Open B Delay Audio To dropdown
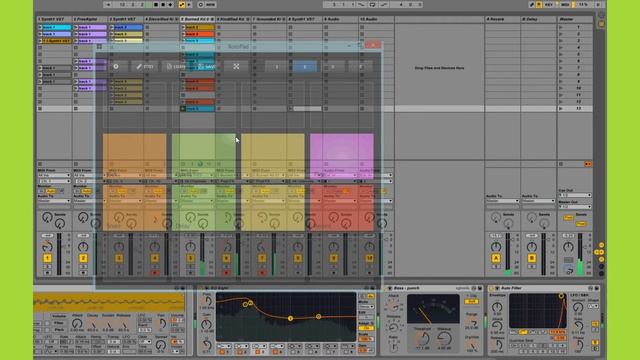 click(538, 201)
